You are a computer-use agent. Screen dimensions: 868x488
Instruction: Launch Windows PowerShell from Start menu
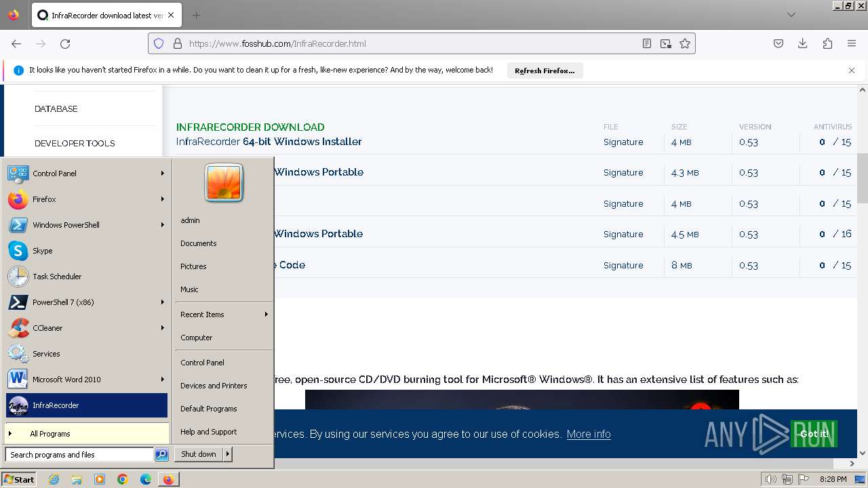pyautogui.click(x=86, y=225)
